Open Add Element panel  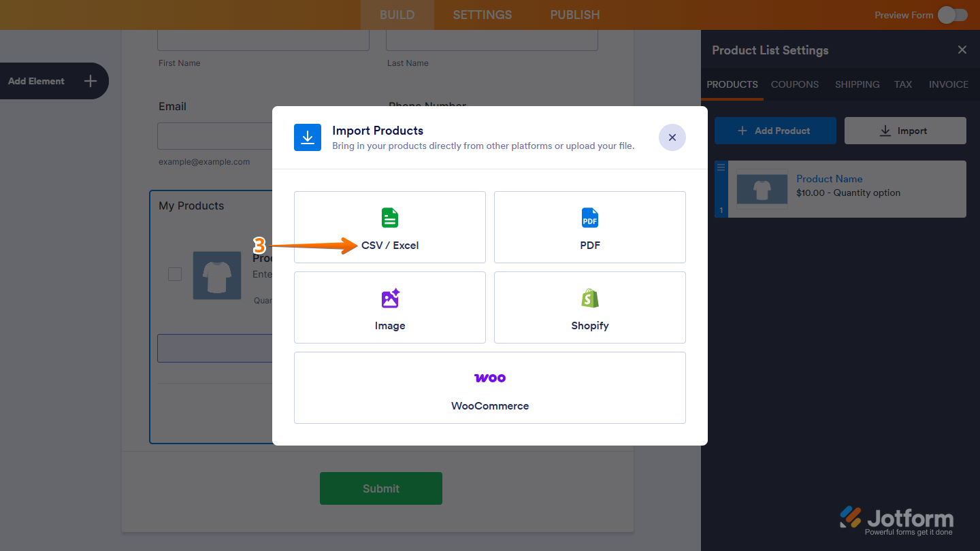[x=54, y=81]
